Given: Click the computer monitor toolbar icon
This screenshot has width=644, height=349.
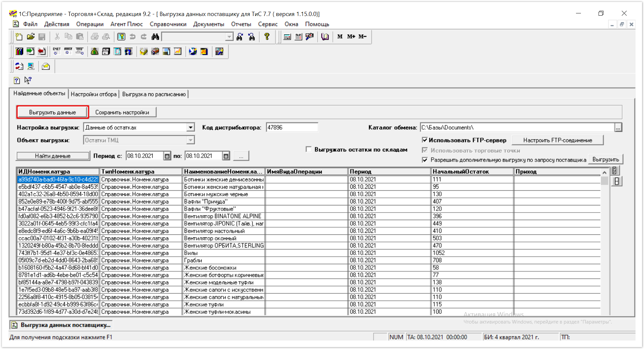Looking at the screenshot, I should (x=31, y=66).
